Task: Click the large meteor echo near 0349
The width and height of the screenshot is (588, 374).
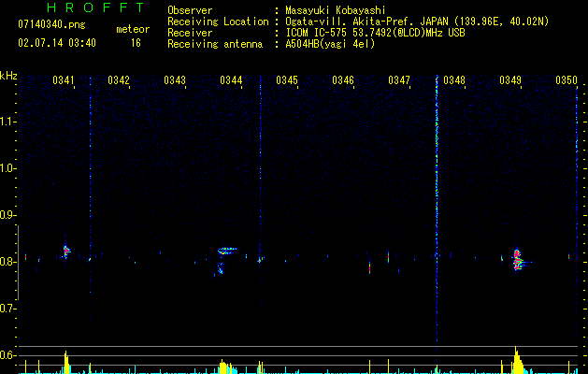Action: point(518,260)
